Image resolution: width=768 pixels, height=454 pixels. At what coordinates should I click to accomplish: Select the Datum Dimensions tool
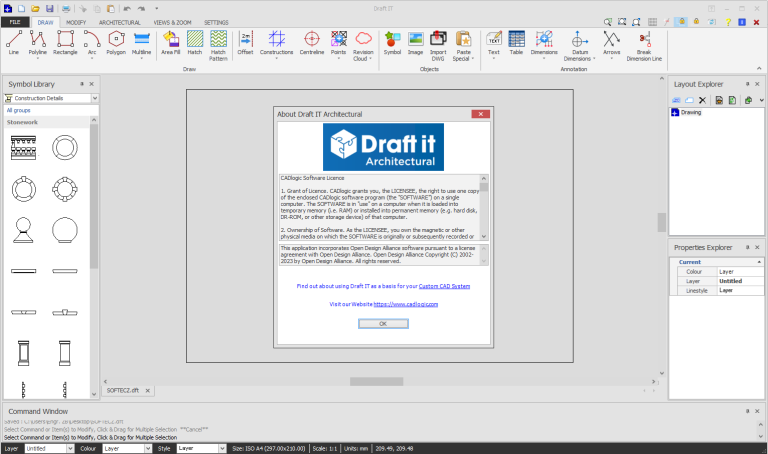tap(580, 45)
